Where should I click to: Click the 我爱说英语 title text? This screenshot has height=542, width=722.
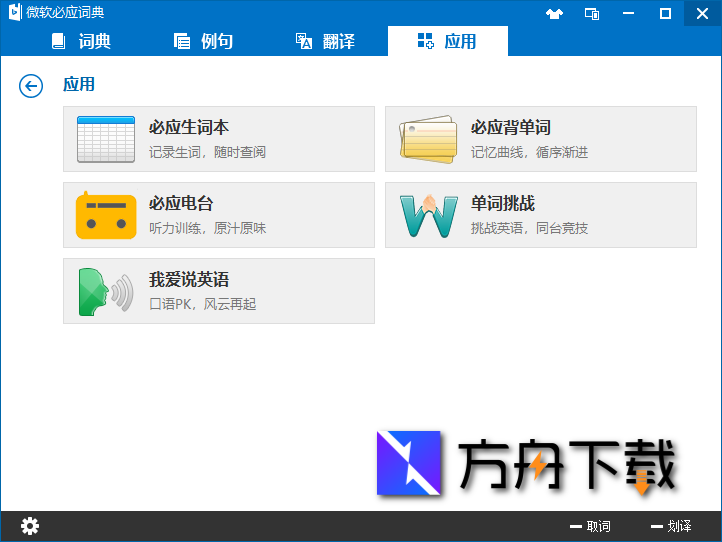click(x=189, y=280)
